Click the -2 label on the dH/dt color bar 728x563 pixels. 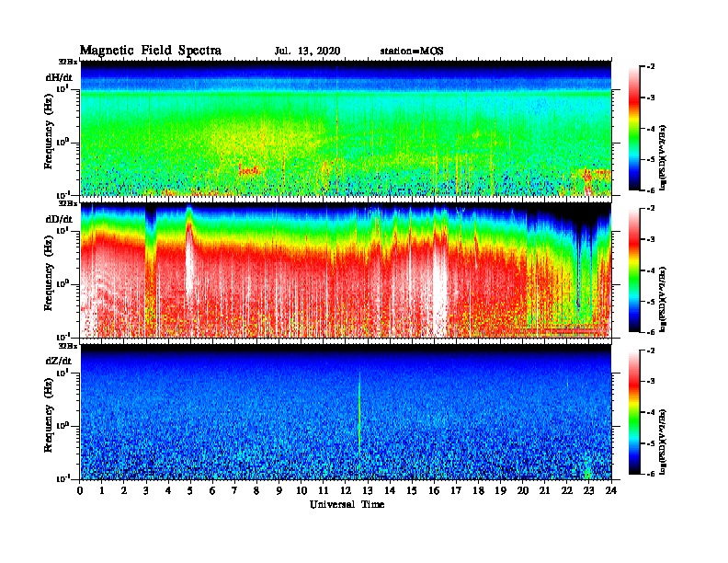point(651,67)
